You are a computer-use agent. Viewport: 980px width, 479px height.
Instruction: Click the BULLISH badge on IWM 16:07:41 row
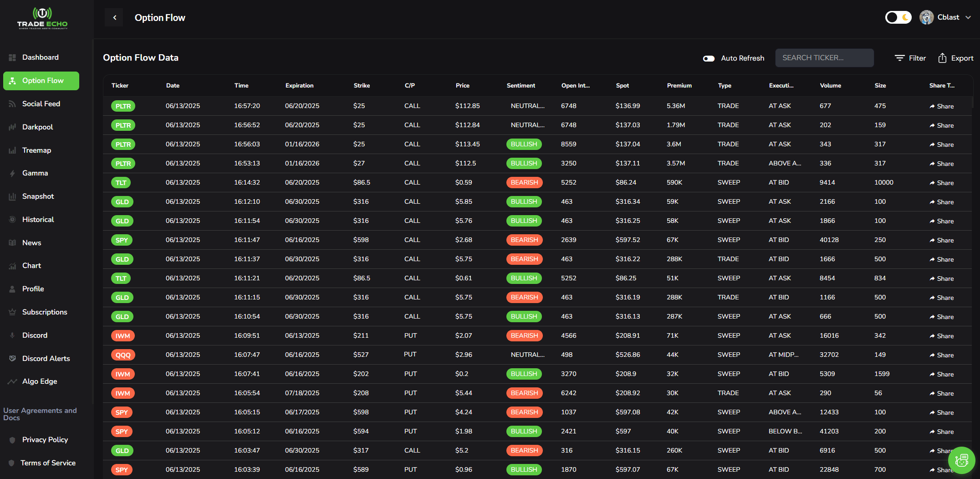pyautogui.click(x=524, y=374)
